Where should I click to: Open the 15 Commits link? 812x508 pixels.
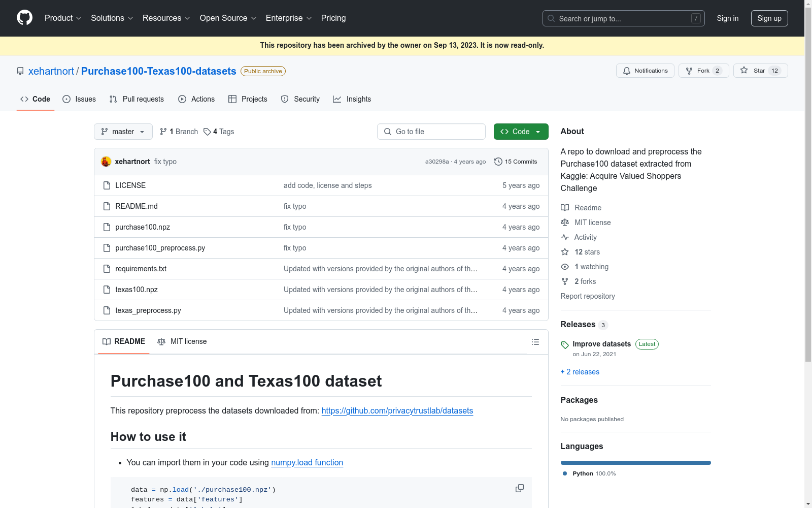pyautogui.click(x=516, y=162)
